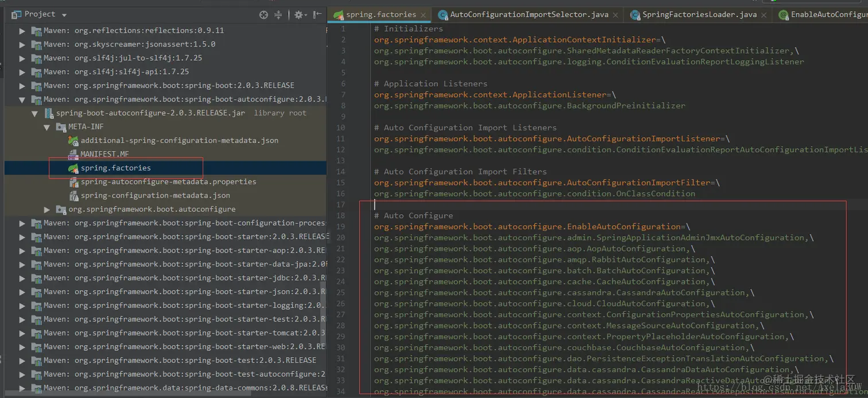868x398 pixels.
Task: Expand Maven spring-boot-starter-web node
Action: (x=22, y=347)
